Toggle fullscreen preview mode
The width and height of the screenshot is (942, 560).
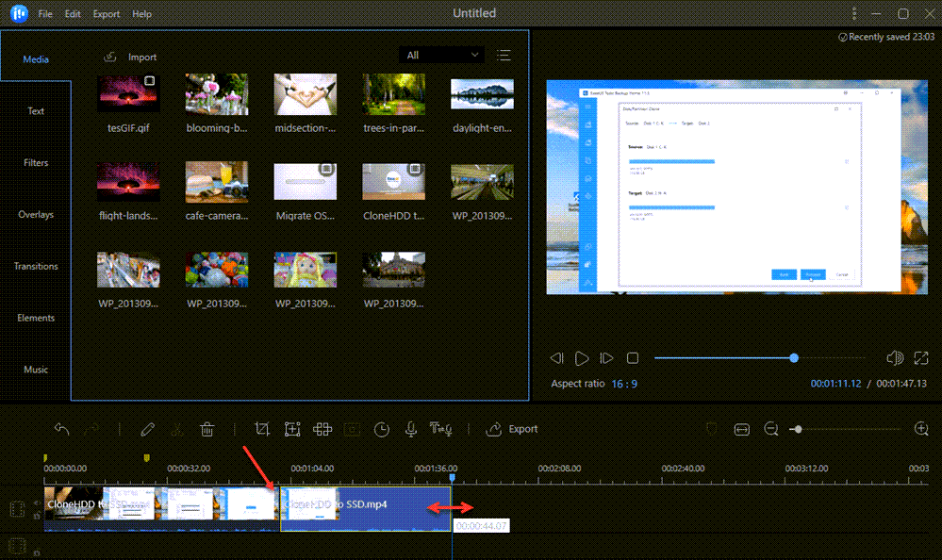(922, 358)
